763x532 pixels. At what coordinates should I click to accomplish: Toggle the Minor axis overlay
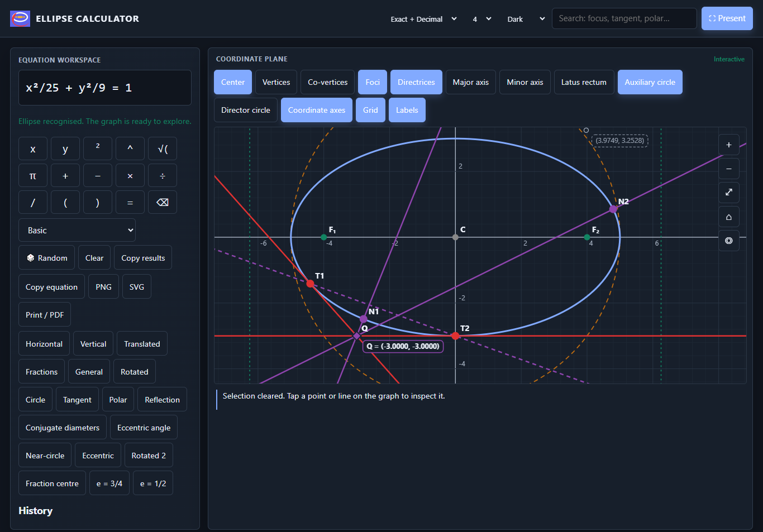(525, 82)
